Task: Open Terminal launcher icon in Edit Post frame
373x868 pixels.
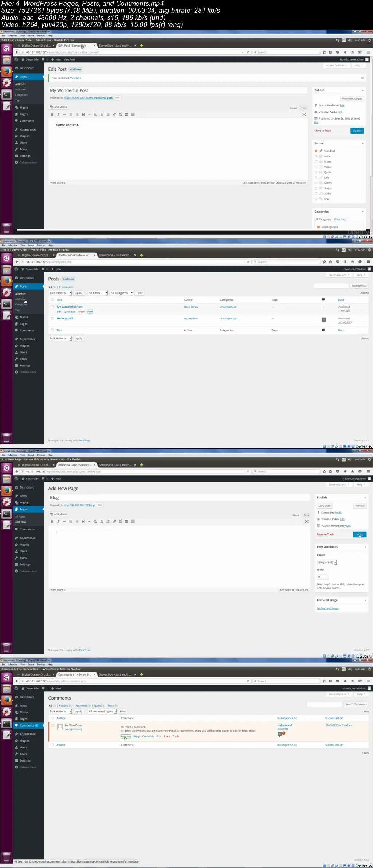Action: coord(7,95)
